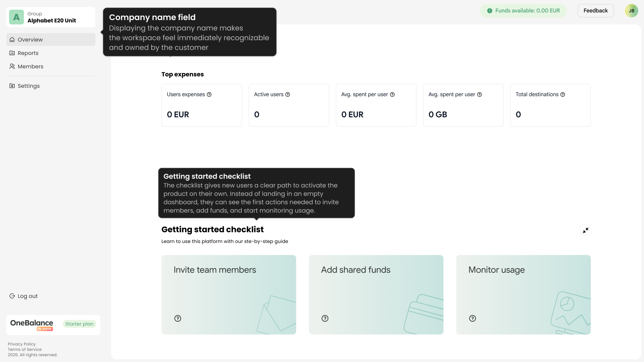Click the Funds available 0.00 EUR badge
This screenshot has width=644, height=362.
[x=523, y=11]
